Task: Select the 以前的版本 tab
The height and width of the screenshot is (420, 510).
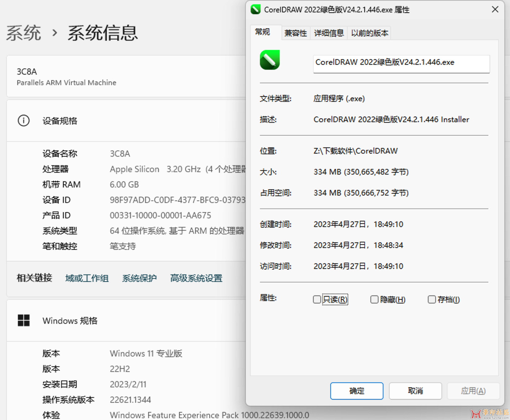Action: [x=369, y=33]
